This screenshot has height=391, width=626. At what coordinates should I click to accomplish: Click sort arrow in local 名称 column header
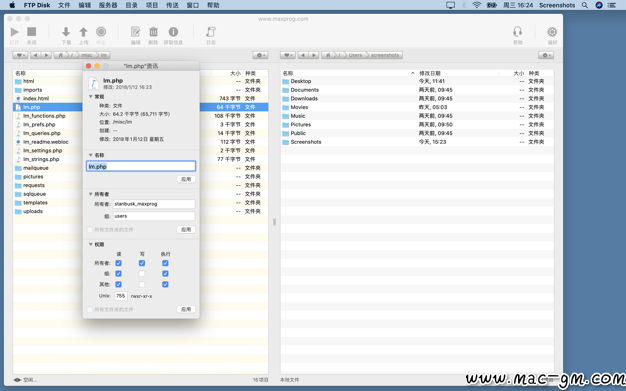412,73
